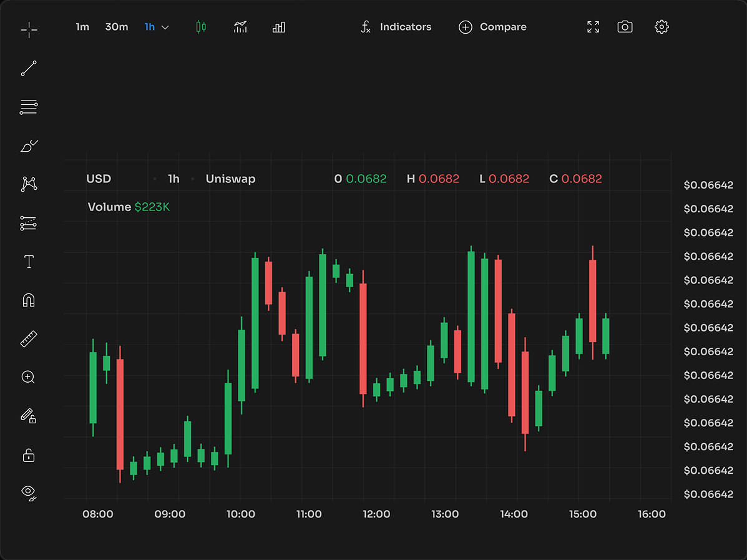Image resolution: width=747 pixels, height=560 pixels.
Task: Select the text annotation tool
Action: tap(29, 262)
